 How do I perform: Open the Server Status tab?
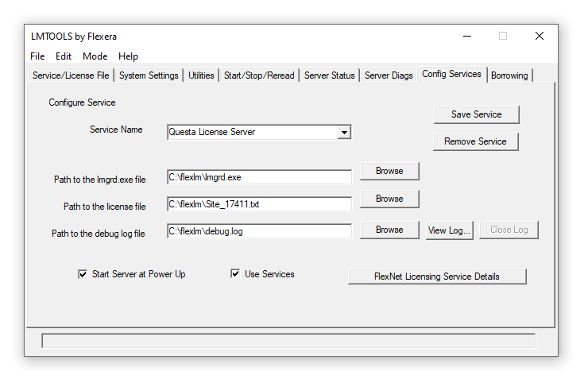click(x=329, y=75)
